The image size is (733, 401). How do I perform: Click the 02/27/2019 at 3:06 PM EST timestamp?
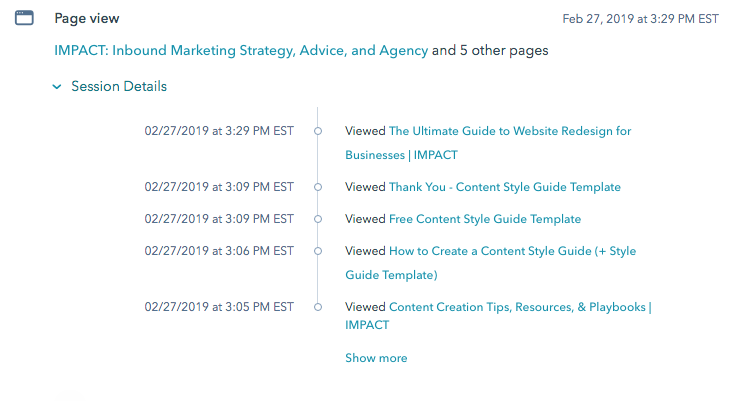[x=219, y=251]
